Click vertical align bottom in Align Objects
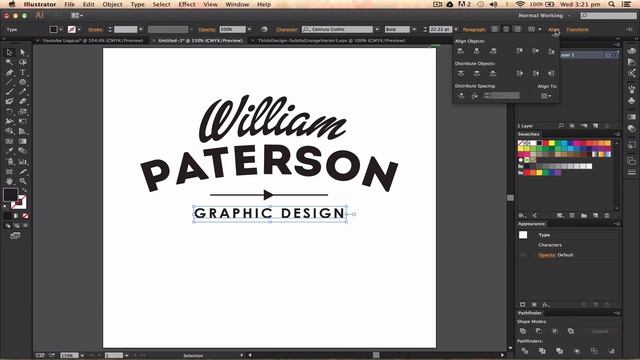Screen dimensions: 640x360 point(551,51)
